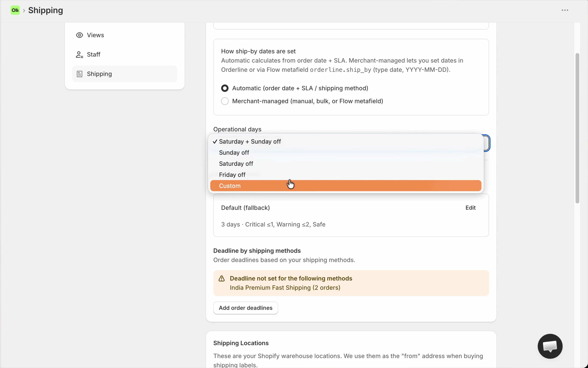Open the chat support bubble
The height and width of the screenshot is (368, 588).
[x=550, y=346]
